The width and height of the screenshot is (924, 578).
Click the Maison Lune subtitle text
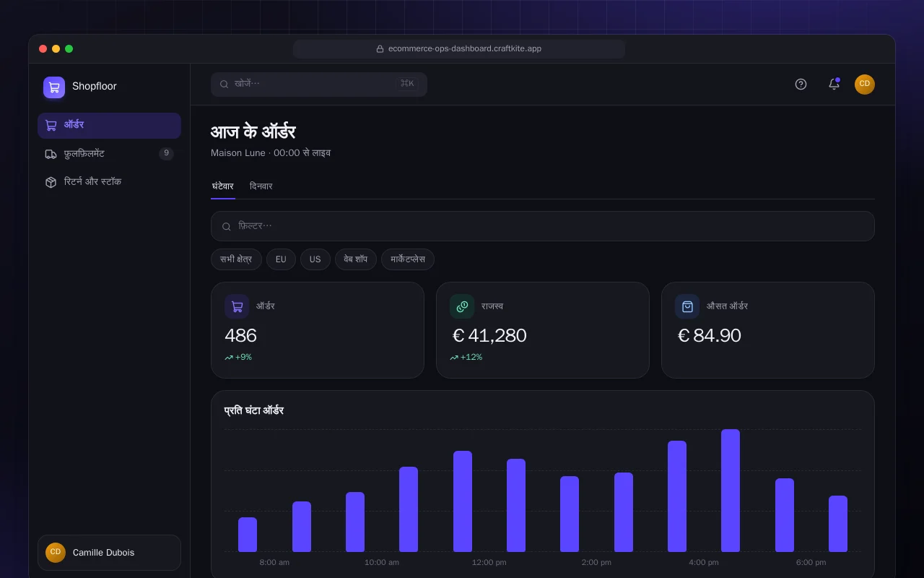coord(271,153)
